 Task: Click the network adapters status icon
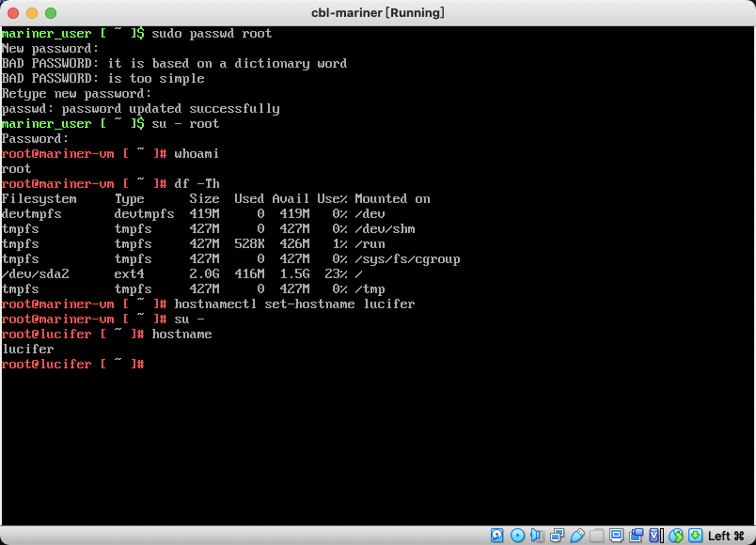[557, 536]
